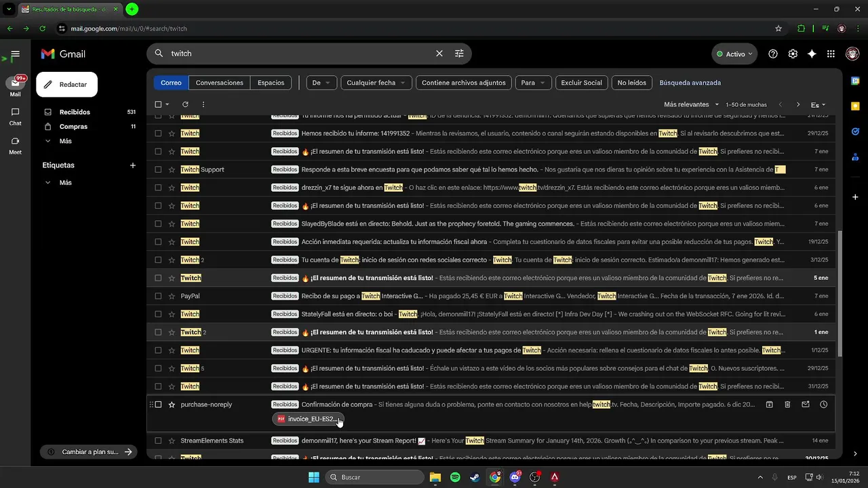Screen dimensions: 868x488
Task: Toggle Excluir Social filter chip
Action: pyautogui.click(x=581, y=83)
